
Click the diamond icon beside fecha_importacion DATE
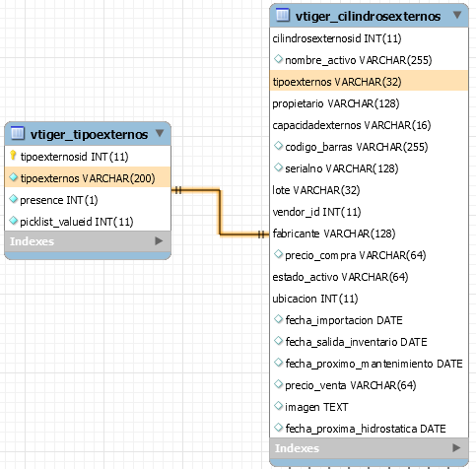pyautogui.click(x=278, y=319)
